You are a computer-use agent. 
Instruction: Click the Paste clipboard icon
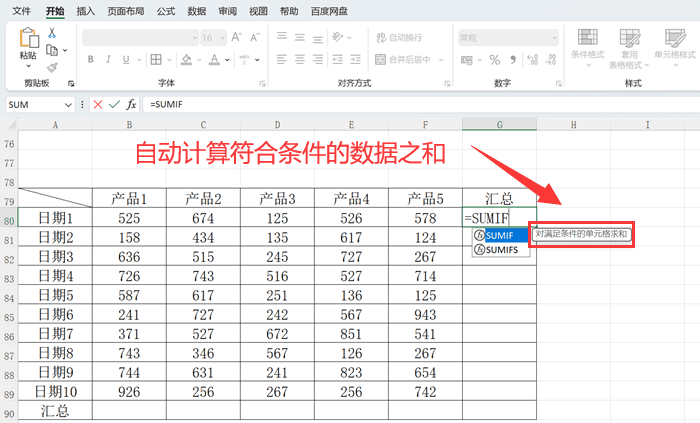29,38
